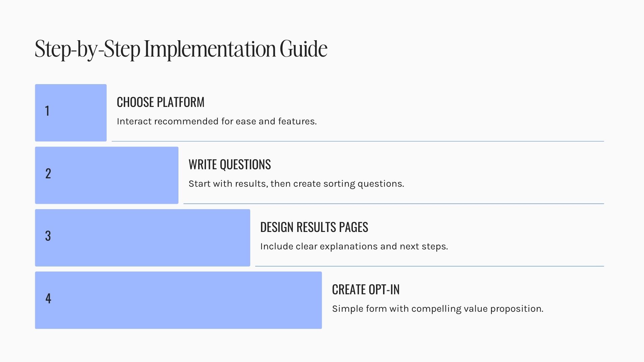The height and width of the screenshot is (362, 644).
Task: Select text 'Include clear explanations and next steps'
Action: coord(354,246)
